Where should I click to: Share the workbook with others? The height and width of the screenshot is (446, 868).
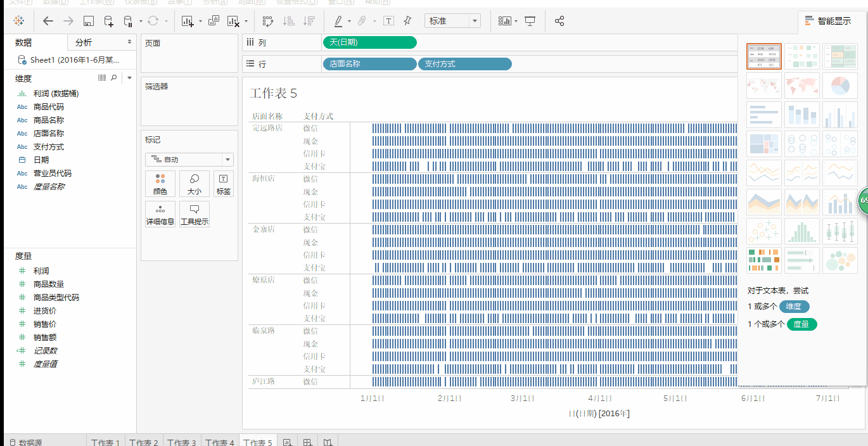559,21
